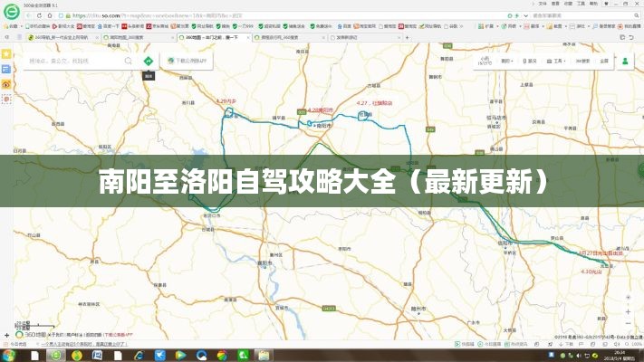Click the browser back arrow
Image resolution: width=644 pixels, height=362 pixels.
[29, 15]
